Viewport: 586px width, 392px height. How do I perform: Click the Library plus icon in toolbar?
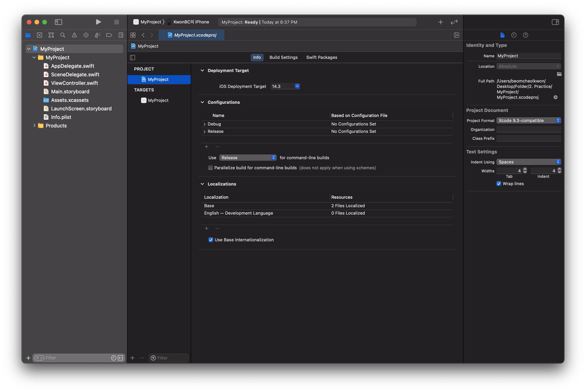coord(440,22)
